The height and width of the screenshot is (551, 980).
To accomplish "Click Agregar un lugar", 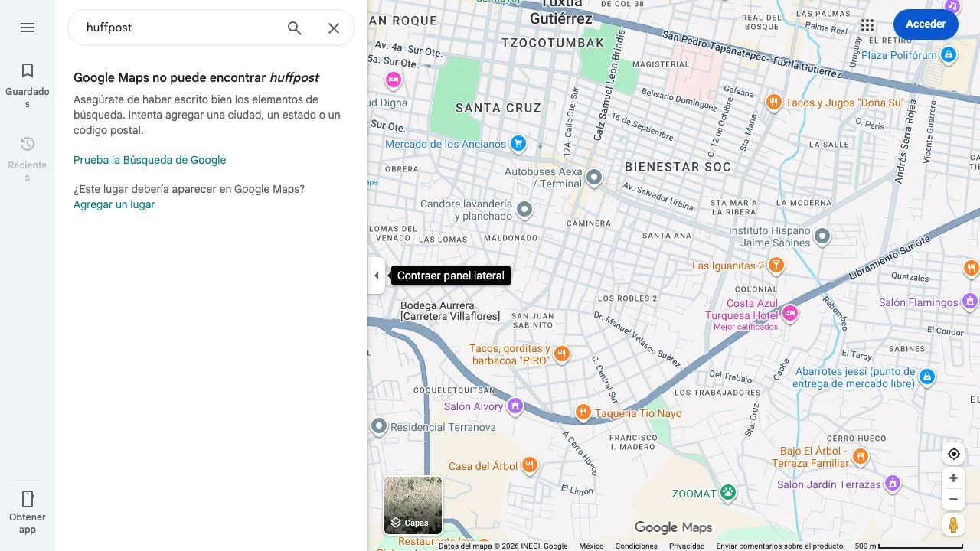I will pyautogui.click(x=113, y=204).
